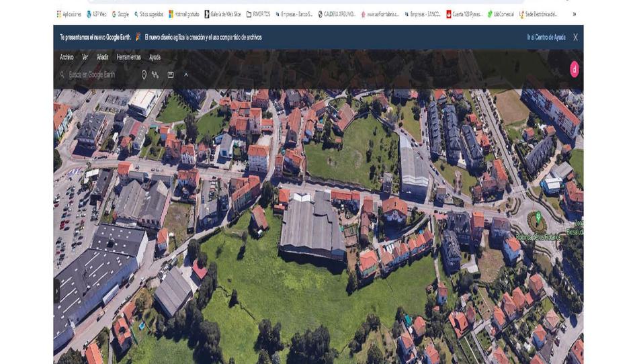Open the Hotmail gratuito bookmark
Image resolution: width=637 pixels, height=364 pixels.
click(x=184, y=14)
